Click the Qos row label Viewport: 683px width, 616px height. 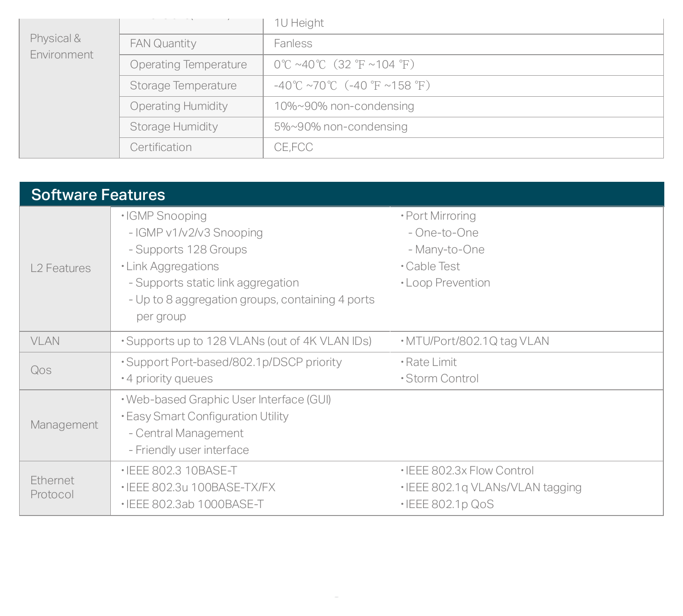coord(41,370)
